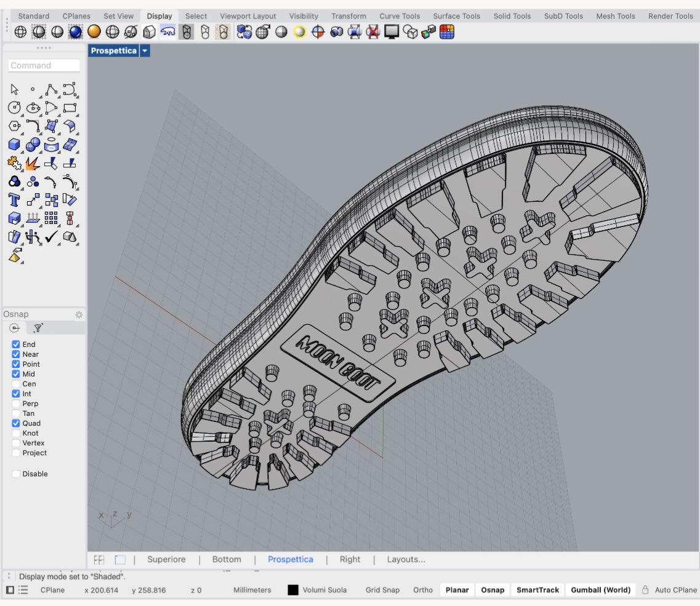
Task: Switch to the Superiore viewport tab
Action: (166, 559)
